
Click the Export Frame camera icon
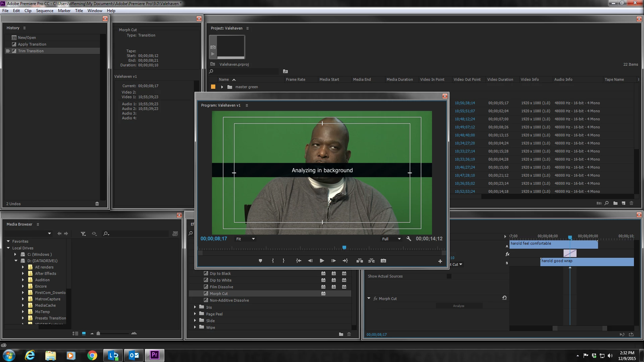pyautogui.click(x=383, y=261)
